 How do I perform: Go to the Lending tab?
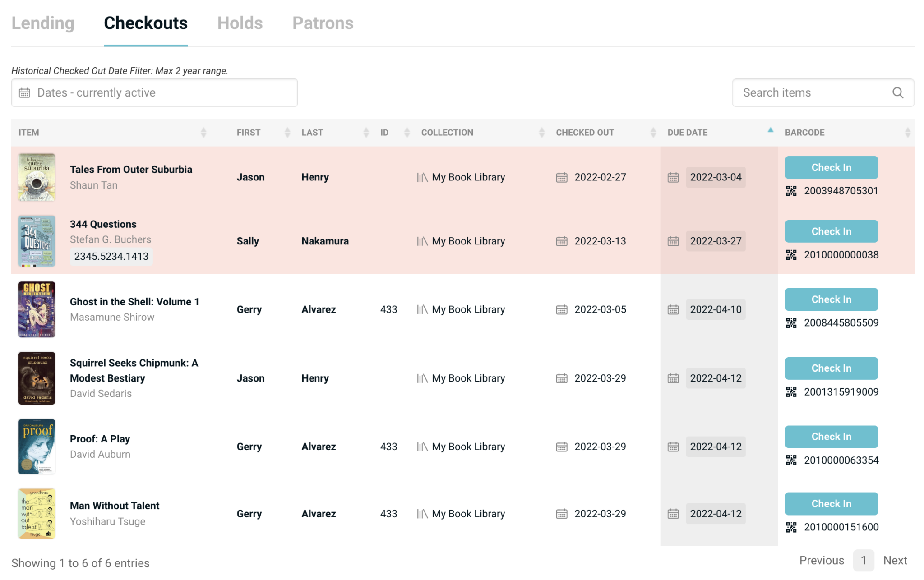click(43, 23)
